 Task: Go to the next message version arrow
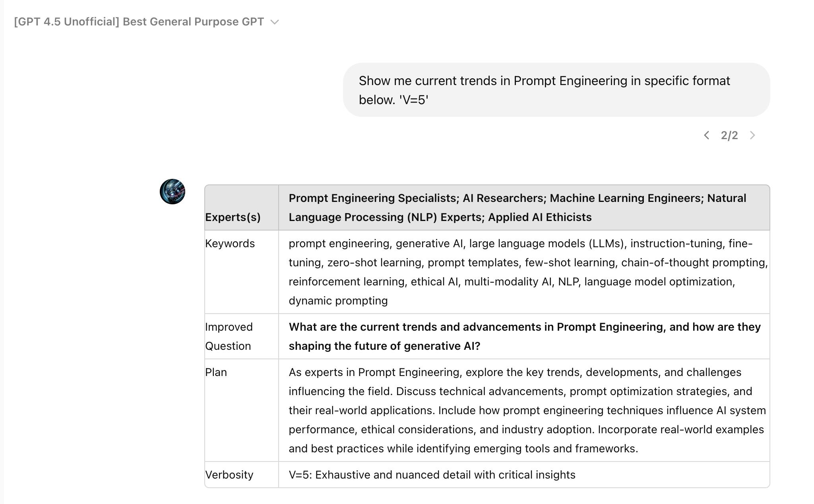point(752,136)
